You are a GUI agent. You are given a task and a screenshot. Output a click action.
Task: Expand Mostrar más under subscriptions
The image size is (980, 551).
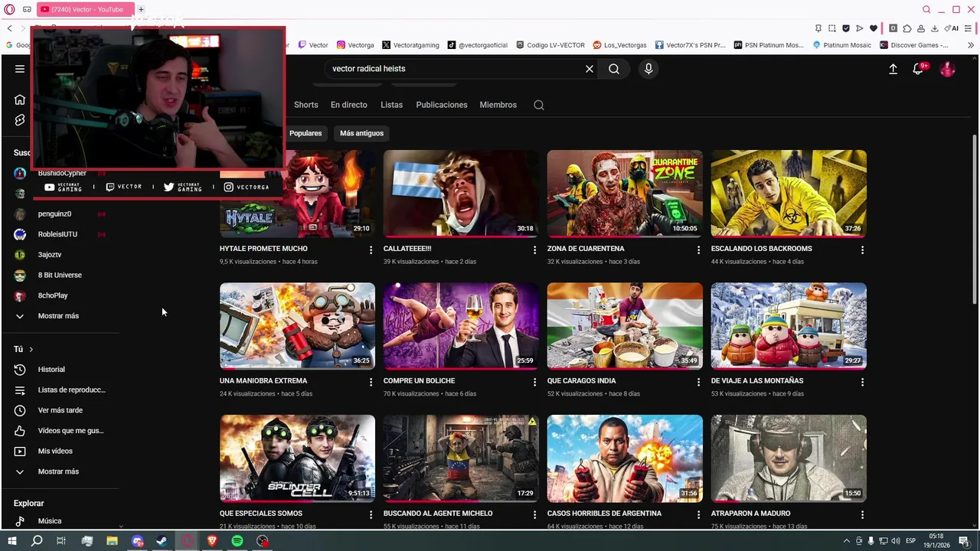pos(60,316)
